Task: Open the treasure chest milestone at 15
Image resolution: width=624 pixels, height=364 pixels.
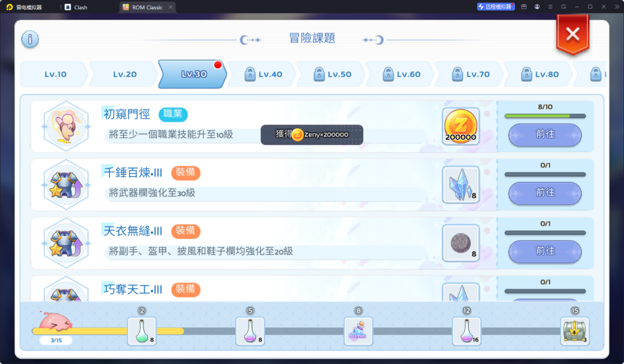Action: coord(575,331)
